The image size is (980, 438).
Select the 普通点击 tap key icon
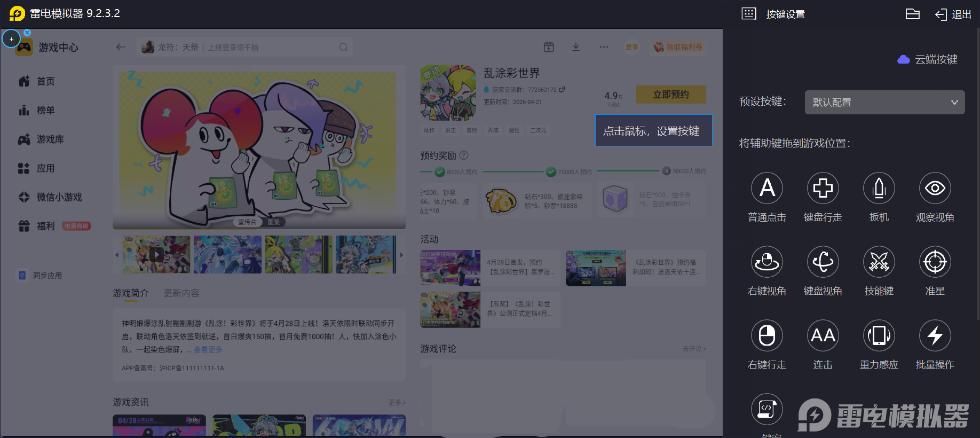tap(767, 188)
